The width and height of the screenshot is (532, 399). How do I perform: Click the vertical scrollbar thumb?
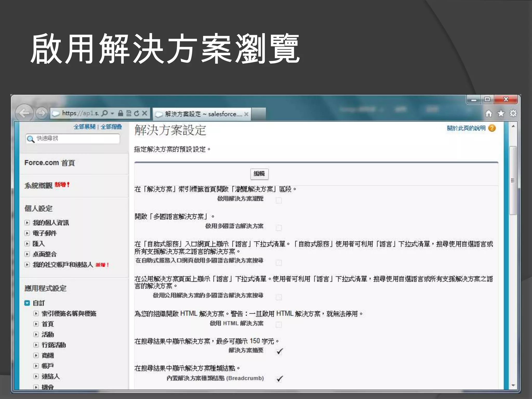pyautogui.click(x=513, y=180)
